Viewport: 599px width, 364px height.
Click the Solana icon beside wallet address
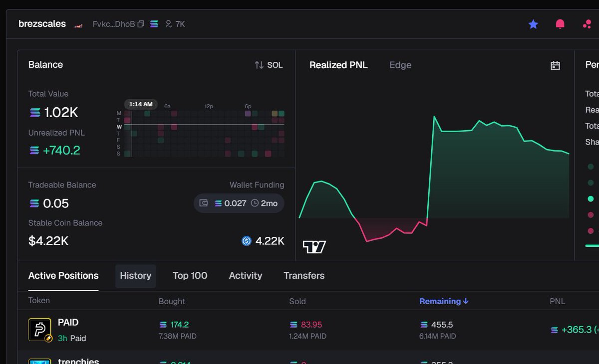(x=154, y=24)
